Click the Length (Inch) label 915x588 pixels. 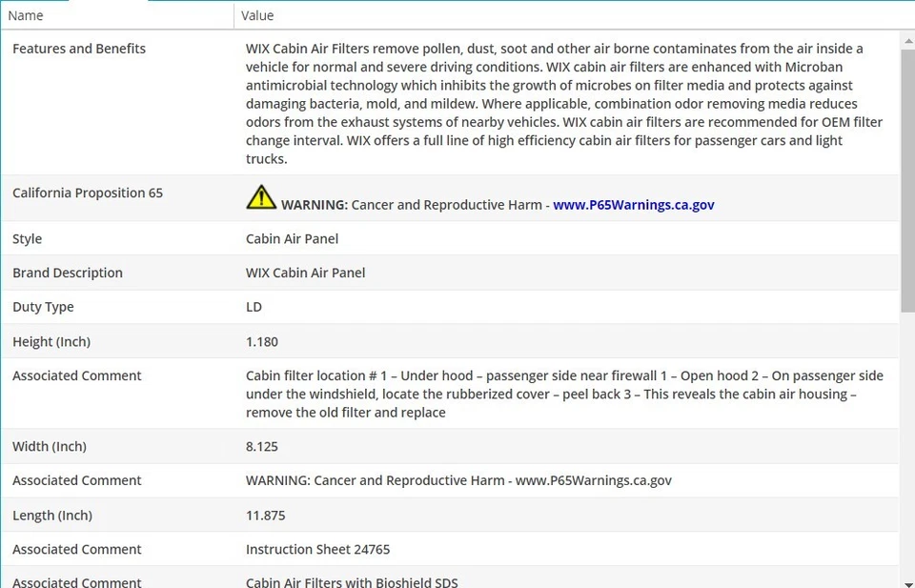[x=52, y=516]
